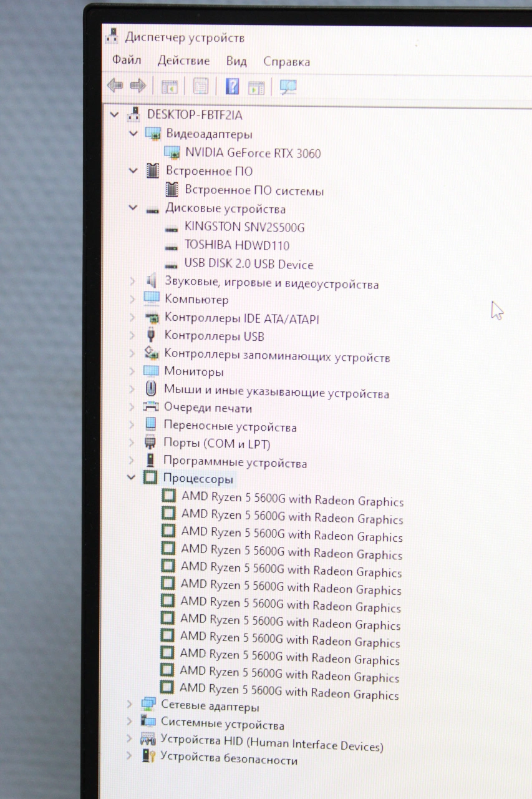Viewport: 532px width, 799px height.
Task: Collapse the Видеоадаптеры category
Action: pos(133,134)
